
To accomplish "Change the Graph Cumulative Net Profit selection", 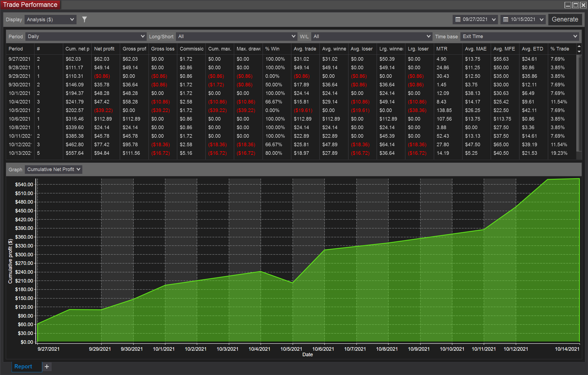I will click(x=54, y=169).
